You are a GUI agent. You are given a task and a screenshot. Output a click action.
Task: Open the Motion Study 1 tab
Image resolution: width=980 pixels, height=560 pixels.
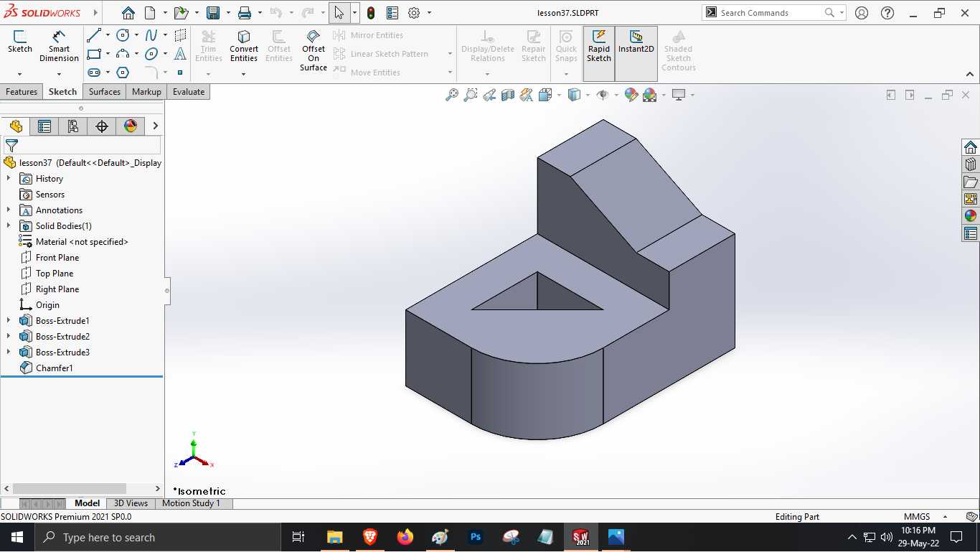pyautogui.click(x=191, y=503)
